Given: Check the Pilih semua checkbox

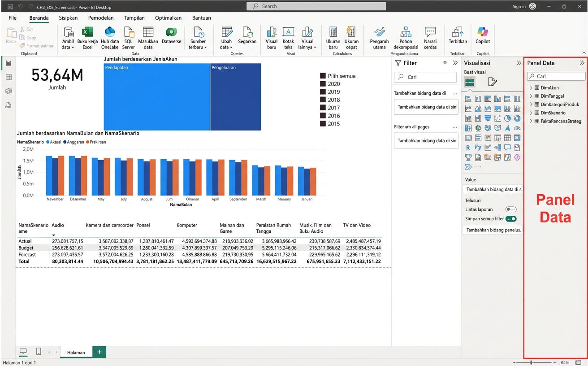Looking at the screenshot, I should pyautogui.click(x=322, y=76).
